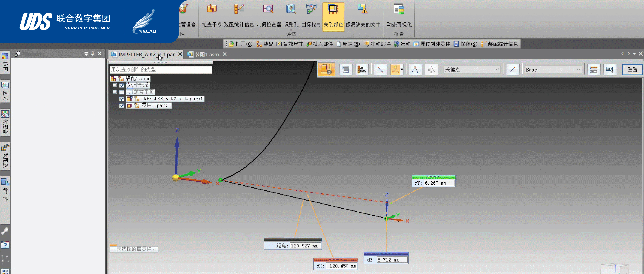Image resolution: width=644 pixels, height=274 pixels.
Task: Open the document tab list dropdown arrow
Action: click(634, 54)
